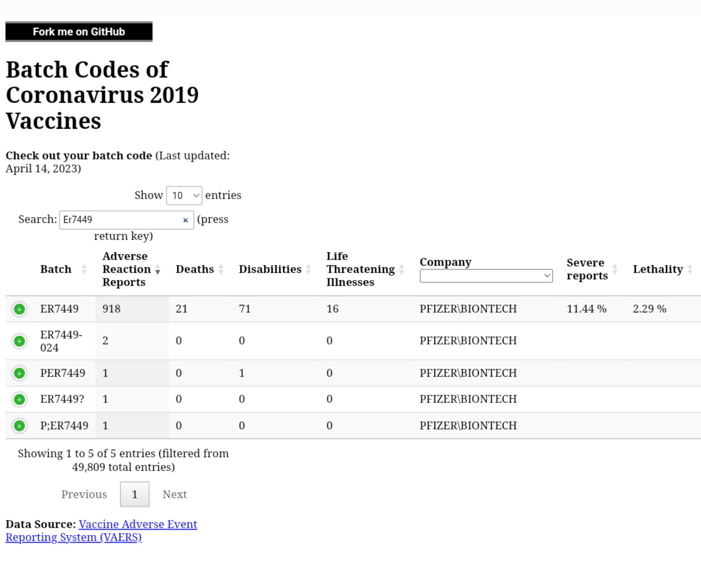The height and width of the screenshot is (588, 701).
Task: Click the Fork me on GitHub banner
Action: pyautogui.click(x=79, y=31)
